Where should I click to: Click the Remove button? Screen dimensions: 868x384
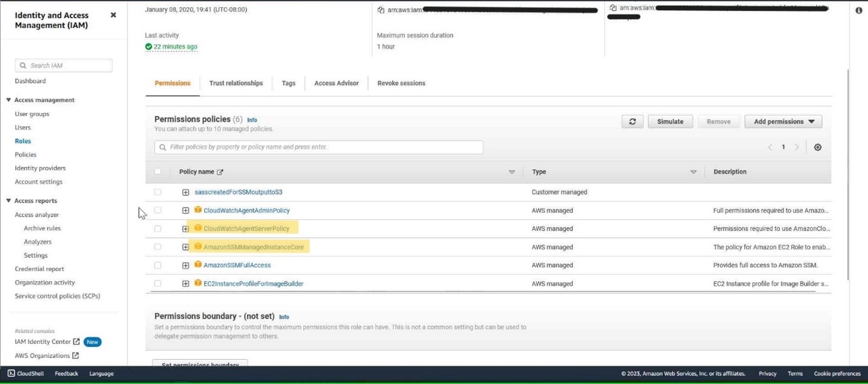(x=718, y=121)
